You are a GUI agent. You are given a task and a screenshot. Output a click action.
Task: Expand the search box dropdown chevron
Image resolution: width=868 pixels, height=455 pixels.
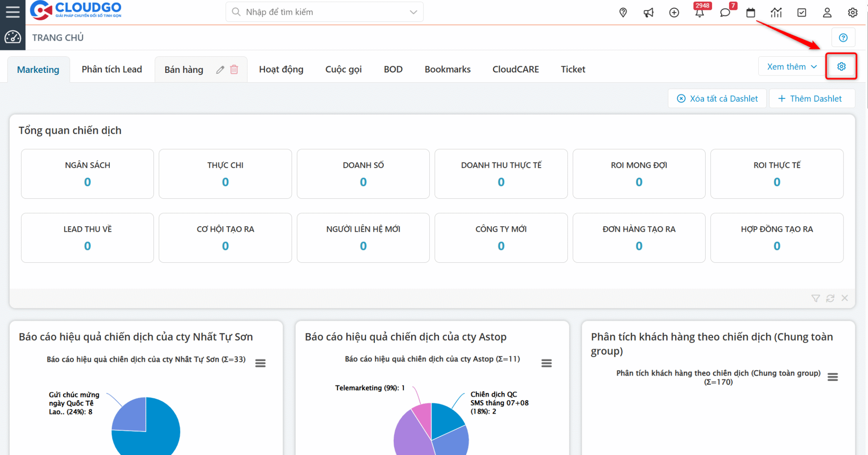(x=413, y=12)
